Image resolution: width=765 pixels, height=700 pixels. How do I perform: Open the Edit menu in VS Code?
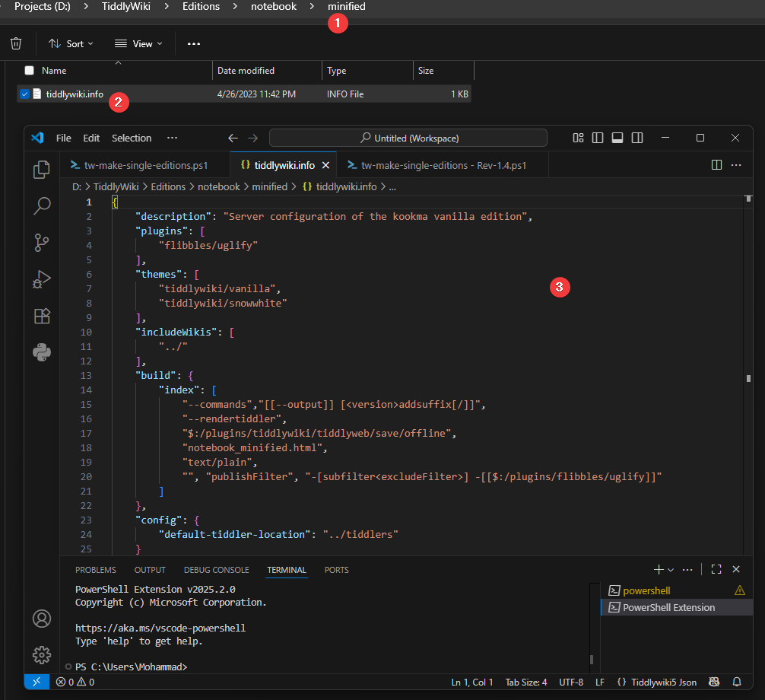pos(91,138)
